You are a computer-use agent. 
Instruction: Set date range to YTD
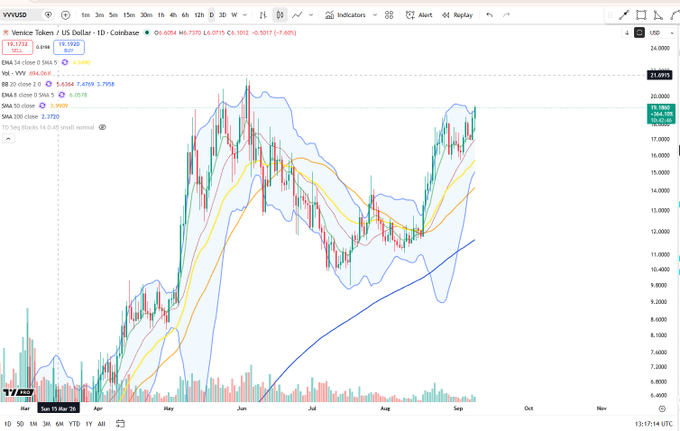(x=74, y=424)
